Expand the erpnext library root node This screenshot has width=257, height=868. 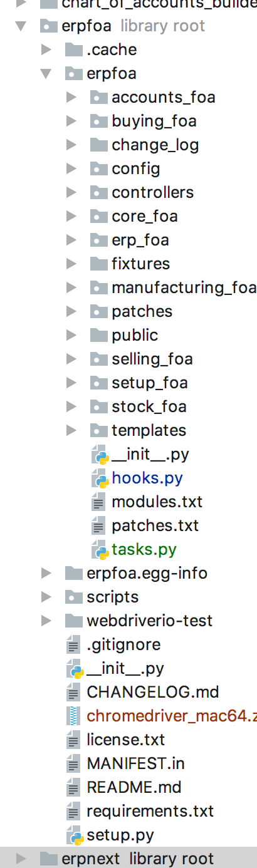tap(21, 859)
